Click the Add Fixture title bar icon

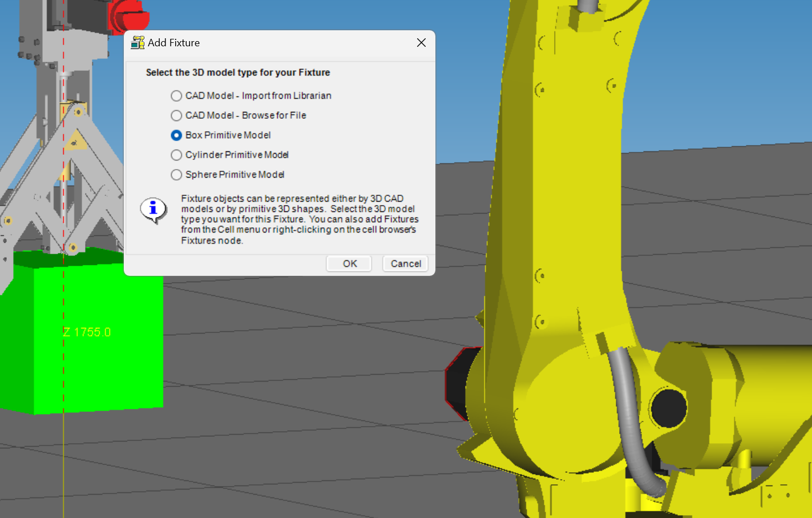(x=138, y=43)
